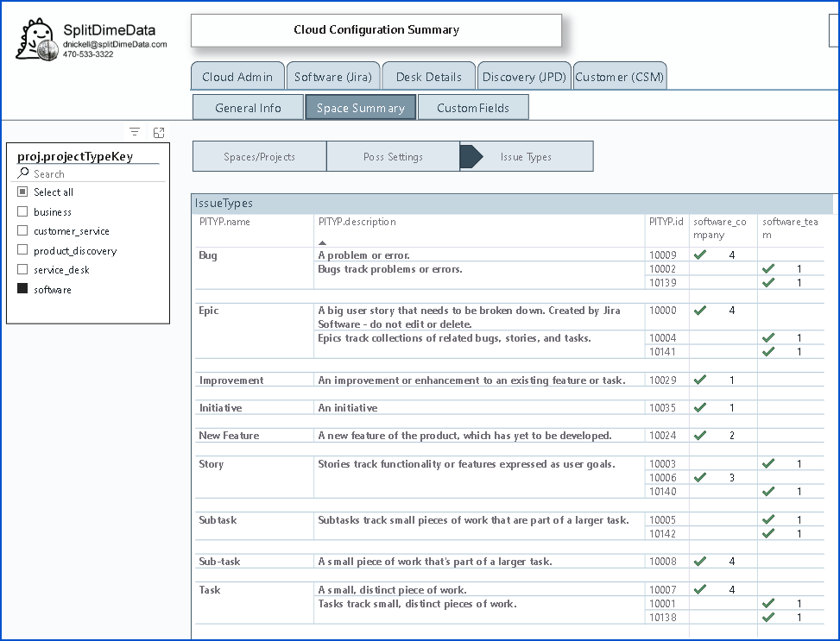Open the slicer filter icon
Image resolution: width=840 pixels, height=641 pixels.
135,132
